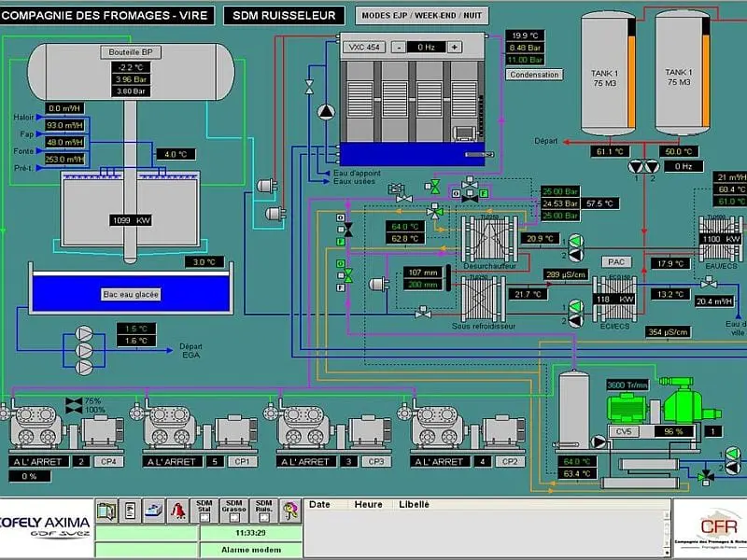This screenshot has width=747, height=560.
Task: Open the document report toolbar icon
Action: click(130, 510)
